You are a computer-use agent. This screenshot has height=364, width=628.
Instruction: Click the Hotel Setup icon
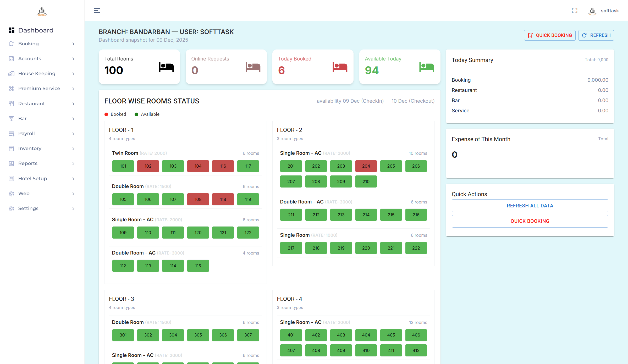pos(11,179)
